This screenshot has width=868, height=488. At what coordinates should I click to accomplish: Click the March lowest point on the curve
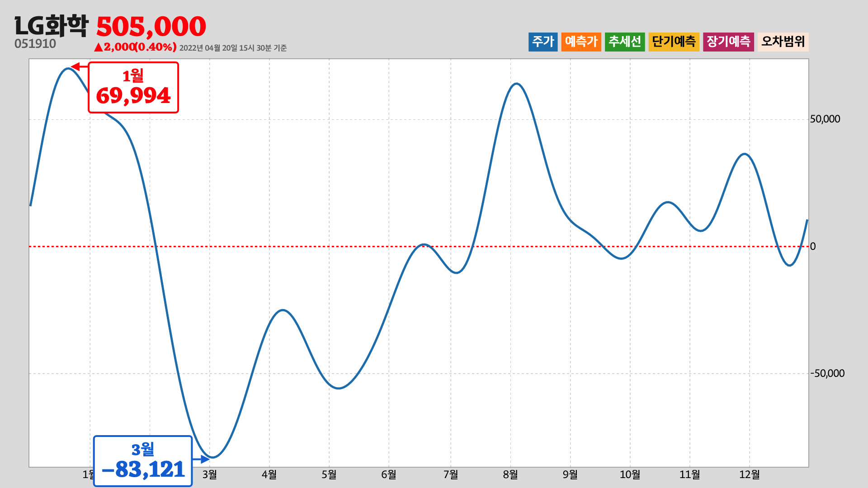point(212,457)
